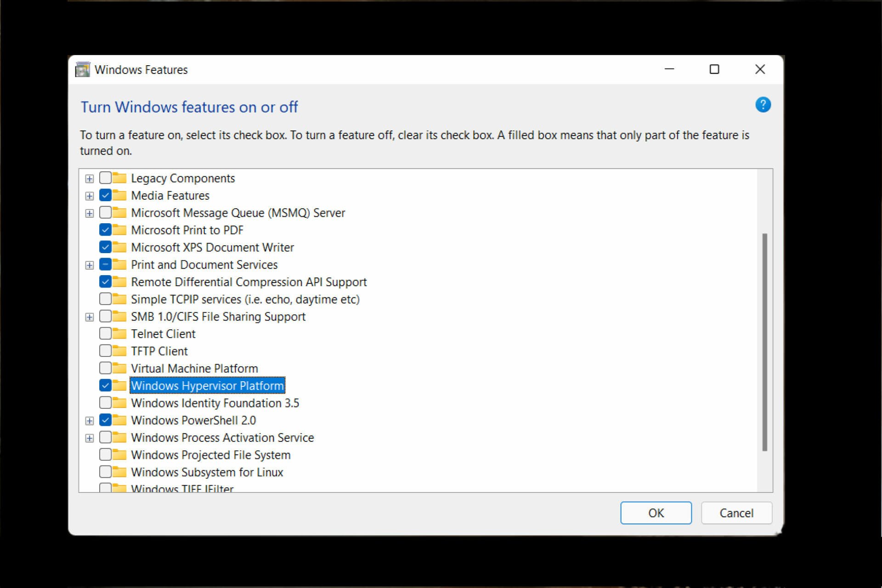
Task: Expand Windows Process Activation Service node
Action: click(90, 438)
